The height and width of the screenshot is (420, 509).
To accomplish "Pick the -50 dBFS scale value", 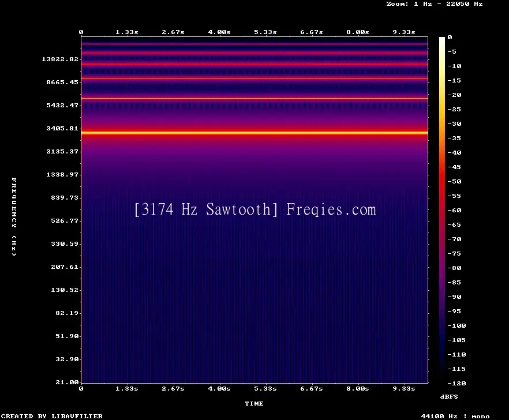I will coord(454,181).
